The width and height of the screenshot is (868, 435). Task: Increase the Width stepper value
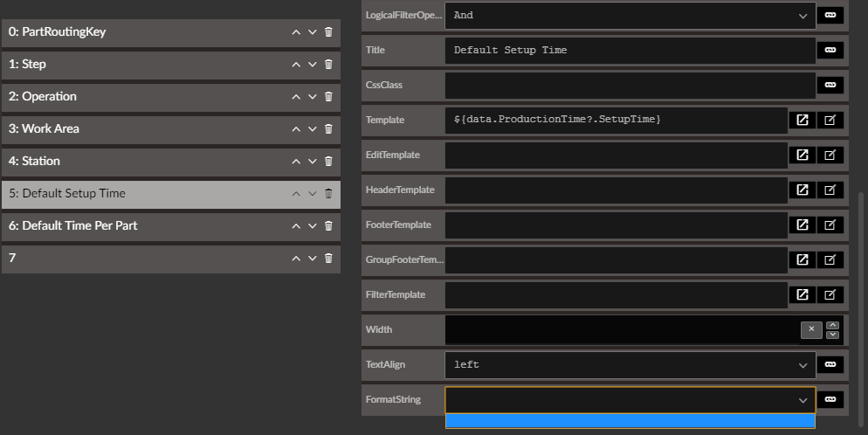point(832,326)
